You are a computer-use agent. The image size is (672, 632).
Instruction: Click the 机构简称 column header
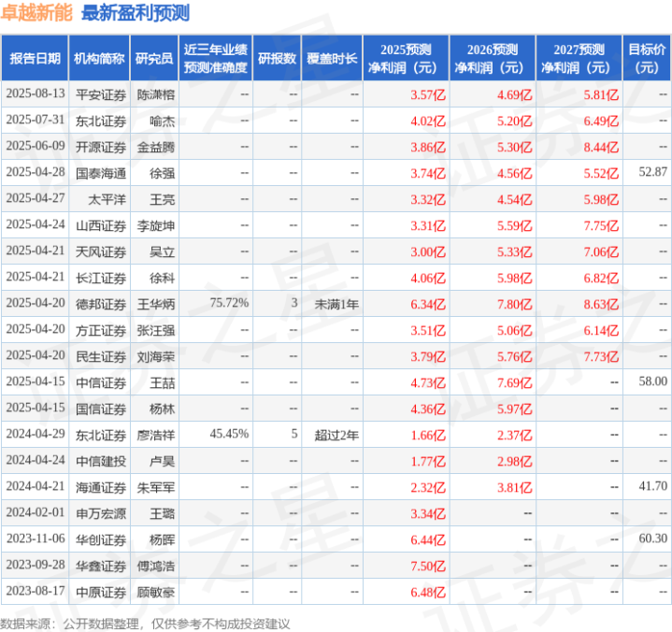pos(99,58)
